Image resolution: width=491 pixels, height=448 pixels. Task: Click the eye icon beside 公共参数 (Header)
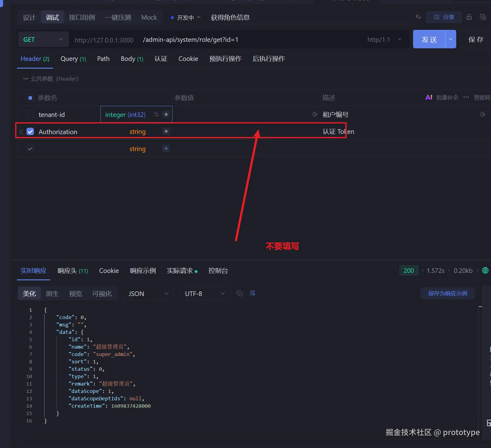pos(26,79)
